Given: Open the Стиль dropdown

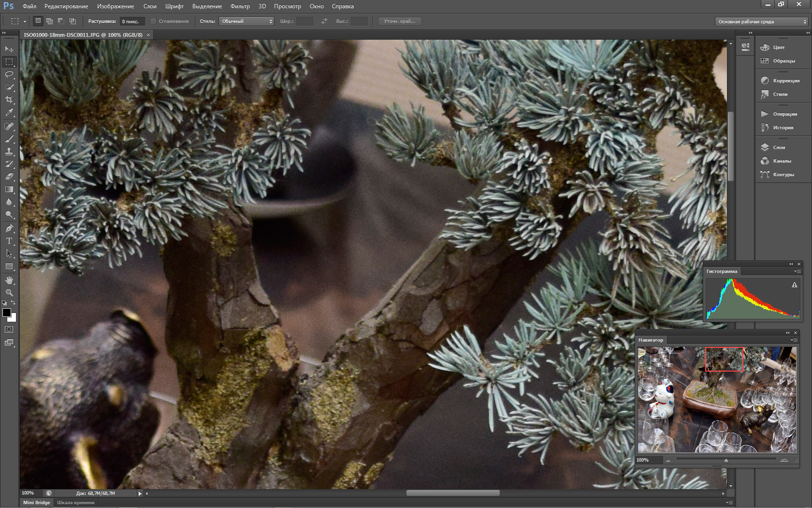Looking at the screenshot, I should tap(246, 21).
